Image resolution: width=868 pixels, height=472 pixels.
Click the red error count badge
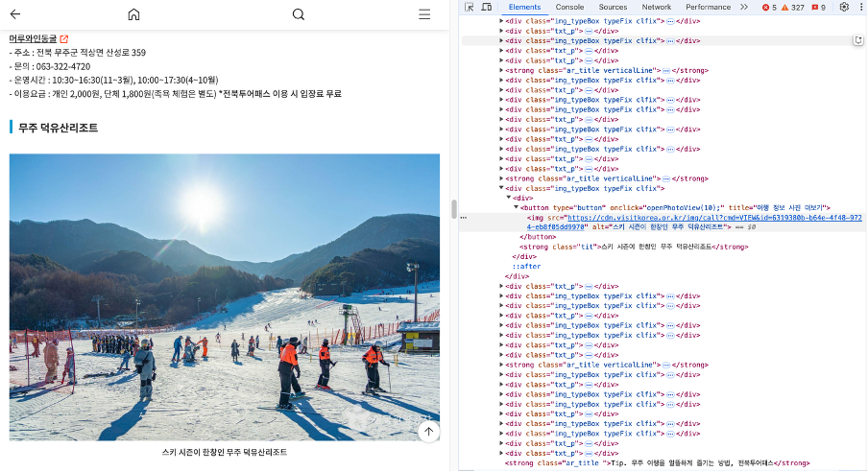[769, 7]
